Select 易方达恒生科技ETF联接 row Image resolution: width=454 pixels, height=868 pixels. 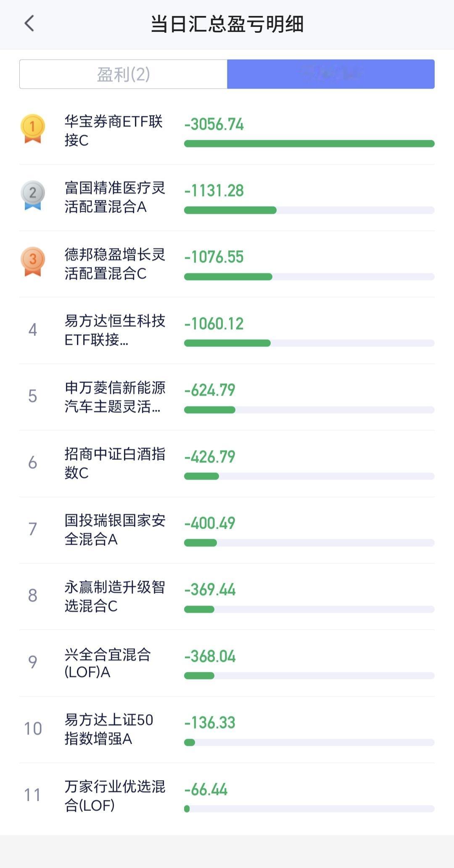[227, 330]
